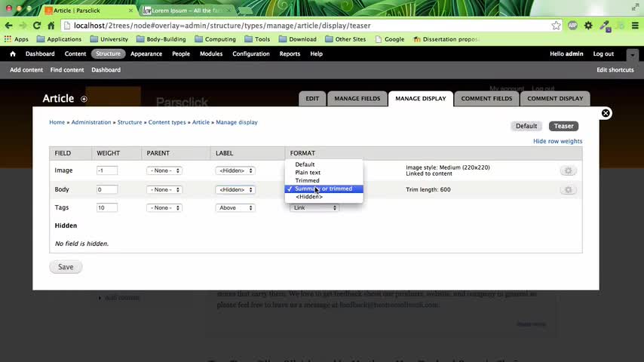Switch to the Comment Display tab
The width and height of the screenshot is (644, 362).
pos(555,99)
